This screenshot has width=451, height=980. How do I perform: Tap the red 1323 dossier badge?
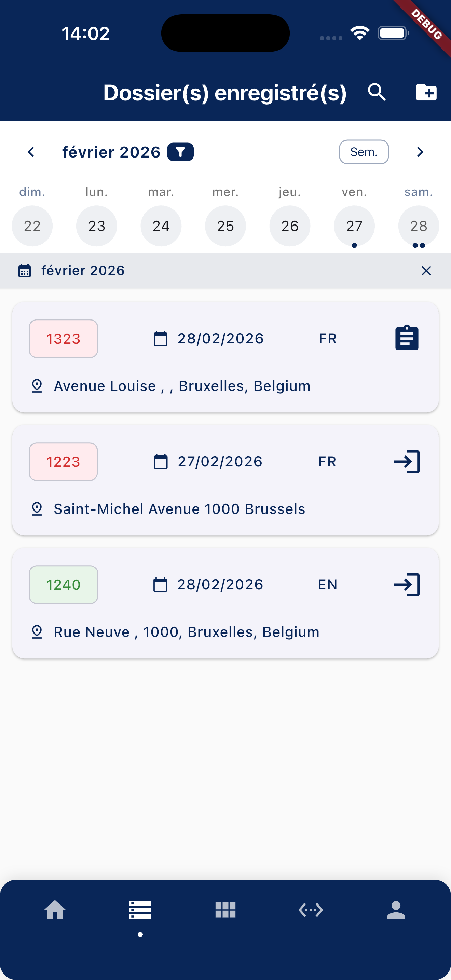coord(64,339)
